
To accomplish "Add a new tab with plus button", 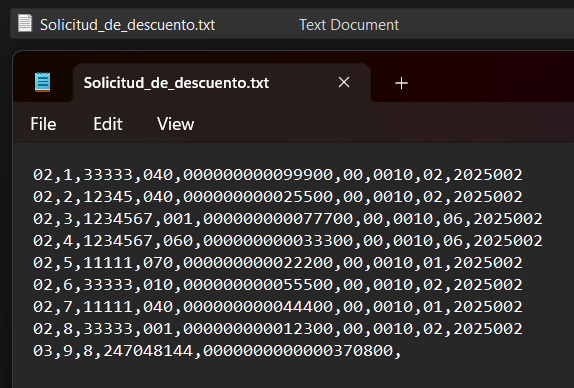I will click(x=401, y=83).
